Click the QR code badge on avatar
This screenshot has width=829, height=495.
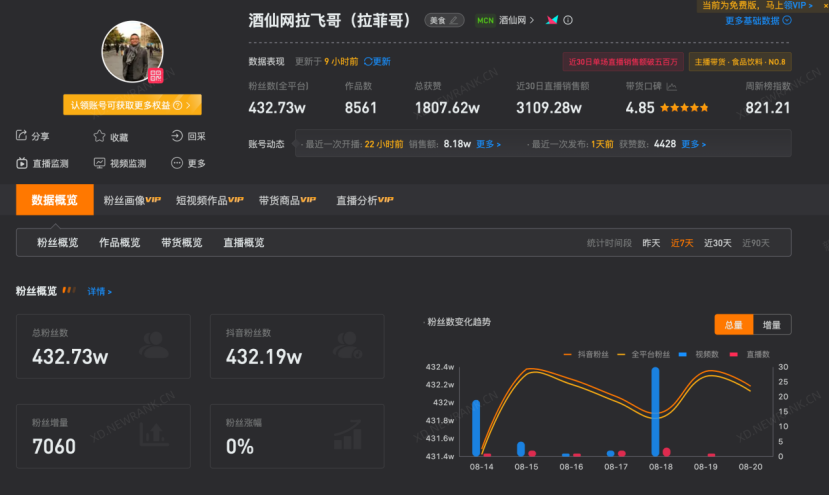[x=155, y=75]
